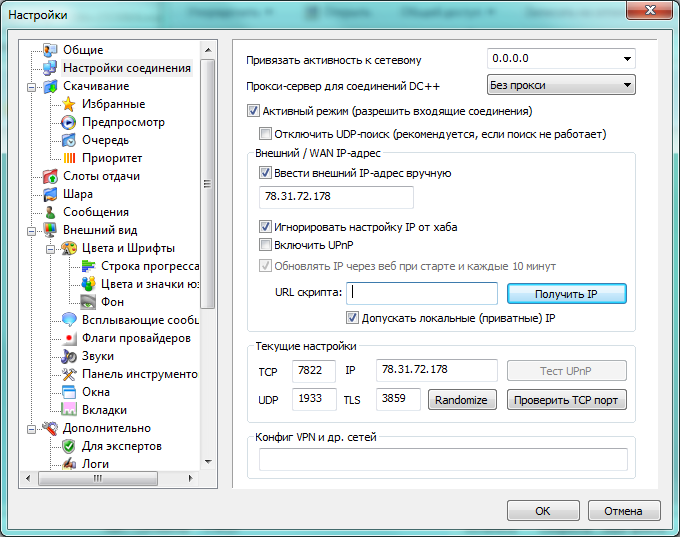Click the Логи pencil icon

(69, 464)
